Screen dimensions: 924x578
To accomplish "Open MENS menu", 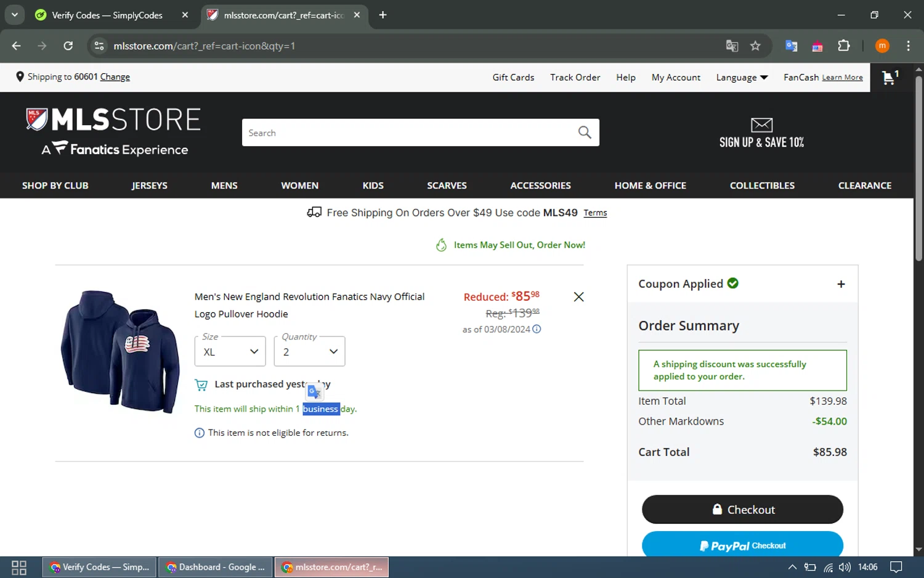I will (224, 185).
